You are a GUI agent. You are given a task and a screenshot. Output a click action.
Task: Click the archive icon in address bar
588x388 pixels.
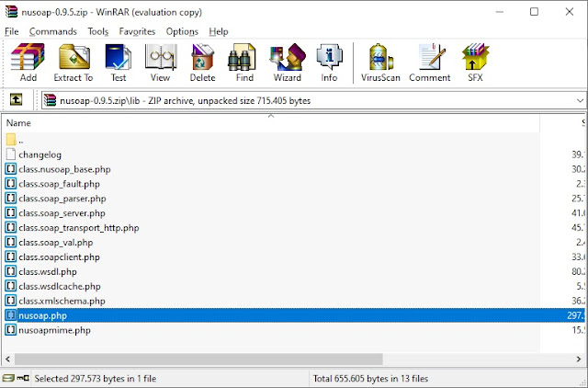pos(50,100)
